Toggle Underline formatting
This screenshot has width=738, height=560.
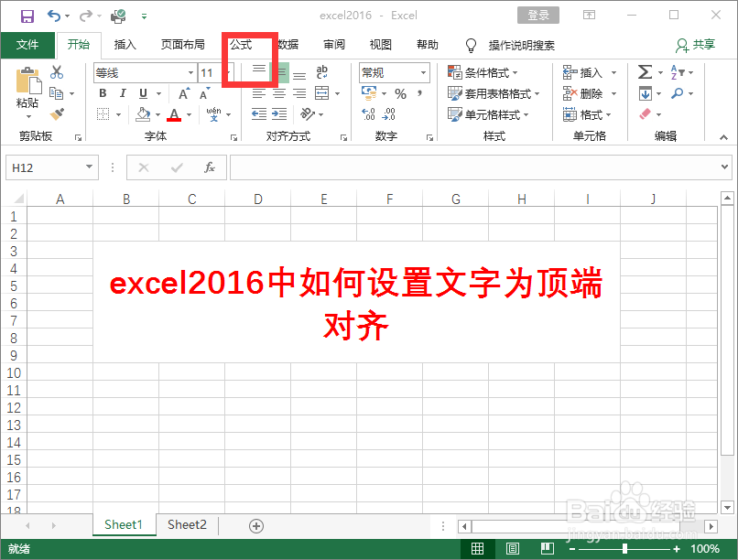[x=143, y=93]
